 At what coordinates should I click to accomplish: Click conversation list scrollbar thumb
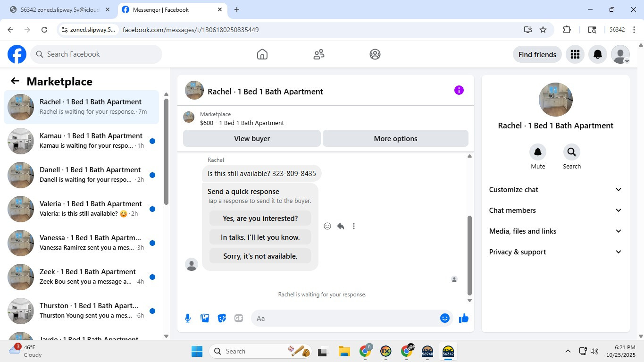coord(166,151)
